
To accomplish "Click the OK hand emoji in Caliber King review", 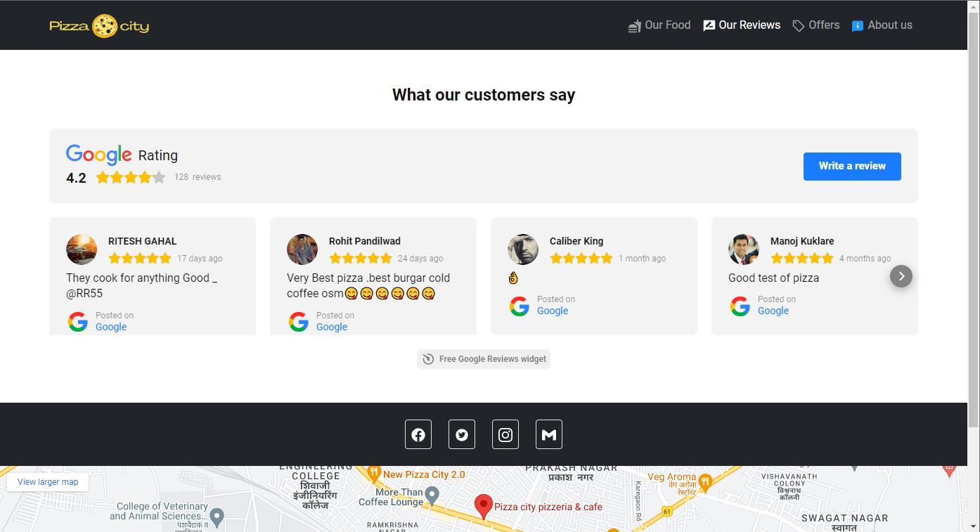I will tap(513, 278).
